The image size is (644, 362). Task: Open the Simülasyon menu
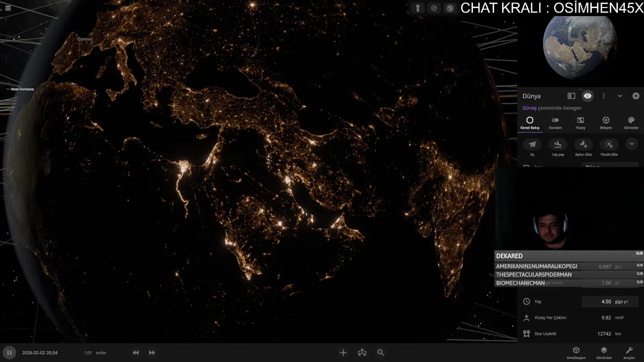576,352
